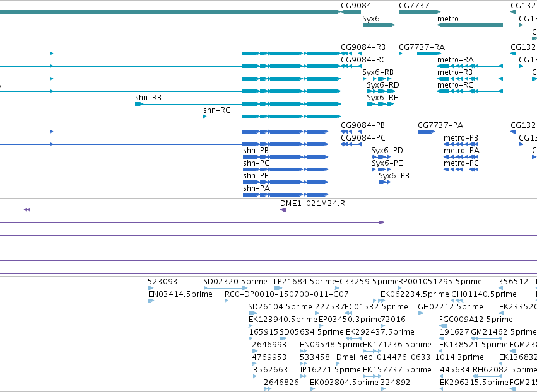Click the shn-PA protein label
The image size is (537, 392).
point(257,189)
